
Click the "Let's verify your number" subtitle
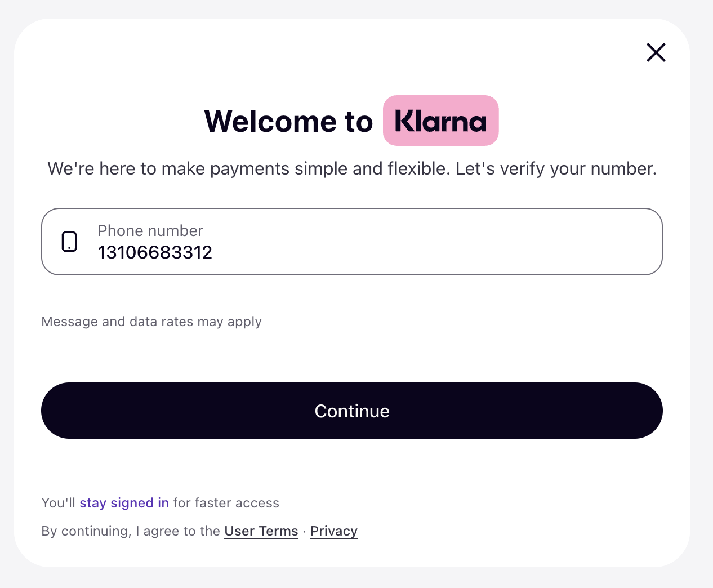coord(556,169)
